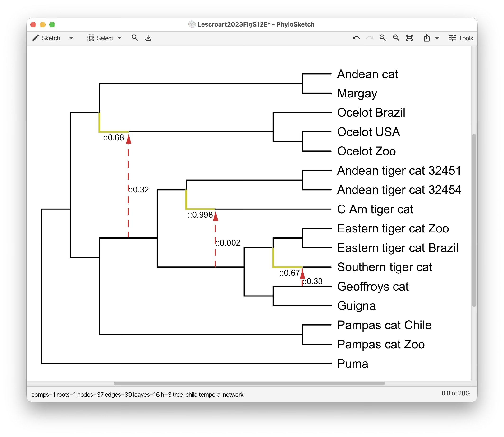Click the Select label in the toolbar
Image resolution: width=504 pixels, height=437 pixels.
[105, 38]
